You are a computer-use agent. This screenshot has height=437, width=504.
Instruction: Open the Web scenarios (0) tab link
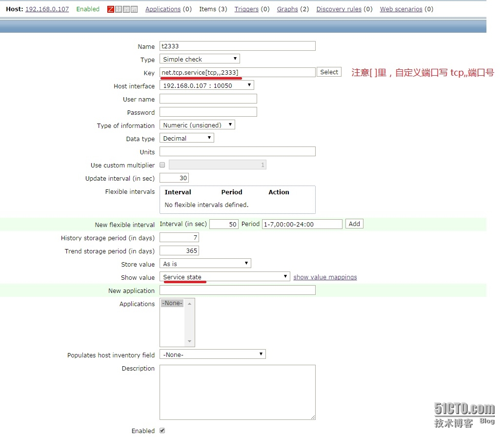[x=401, y=9]
